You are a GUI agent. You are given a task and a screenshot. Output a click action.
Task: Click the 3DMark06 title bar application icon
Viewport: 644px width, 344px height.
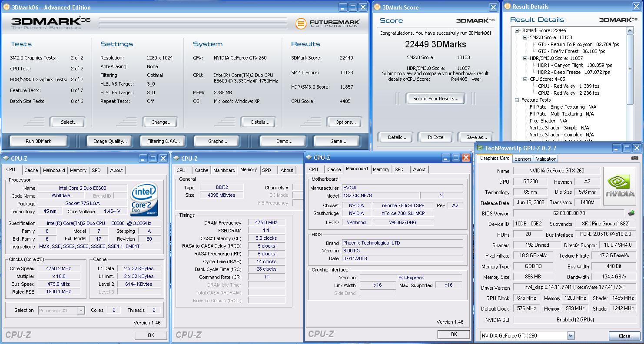pos(6,7)
